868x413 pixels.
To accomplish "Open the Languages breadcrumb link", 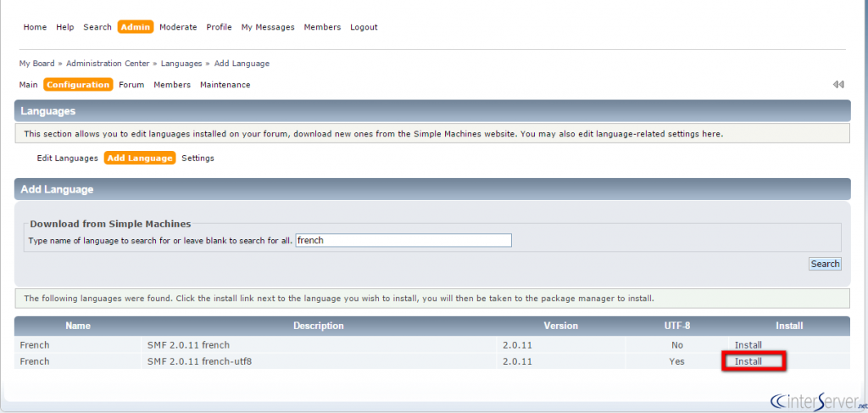I will (181, 64).
